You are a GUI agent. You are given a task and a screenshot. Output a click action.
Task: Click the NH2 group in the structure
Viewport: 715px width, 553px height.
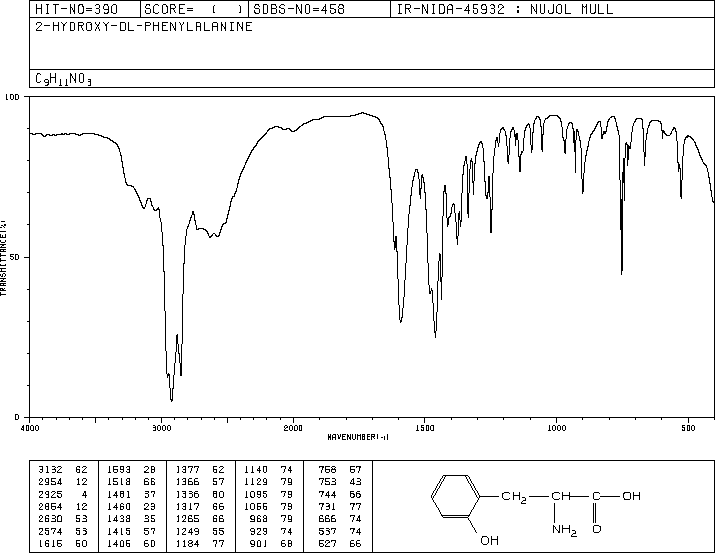(565, 530)
